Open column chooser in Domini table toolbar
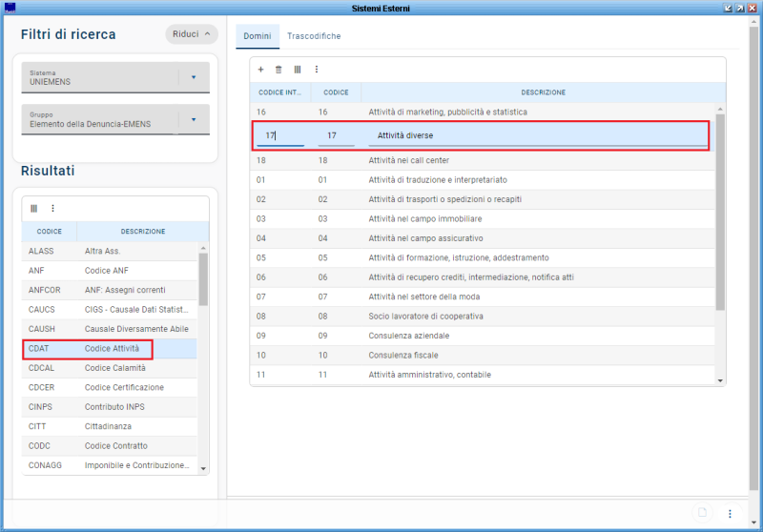763x532 pixels. (x=298, y=70)
